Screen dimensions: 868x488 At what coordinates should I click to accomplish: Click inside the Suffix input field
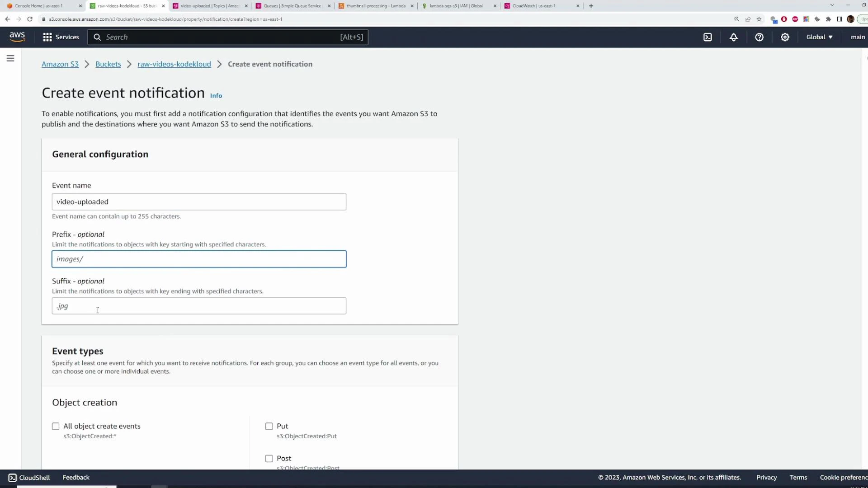point(199,306)
